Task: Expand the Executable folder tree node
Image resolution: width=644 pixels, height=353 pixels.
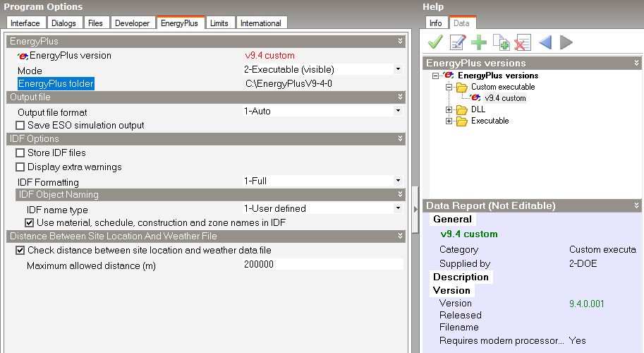Action: pos(449,121)
